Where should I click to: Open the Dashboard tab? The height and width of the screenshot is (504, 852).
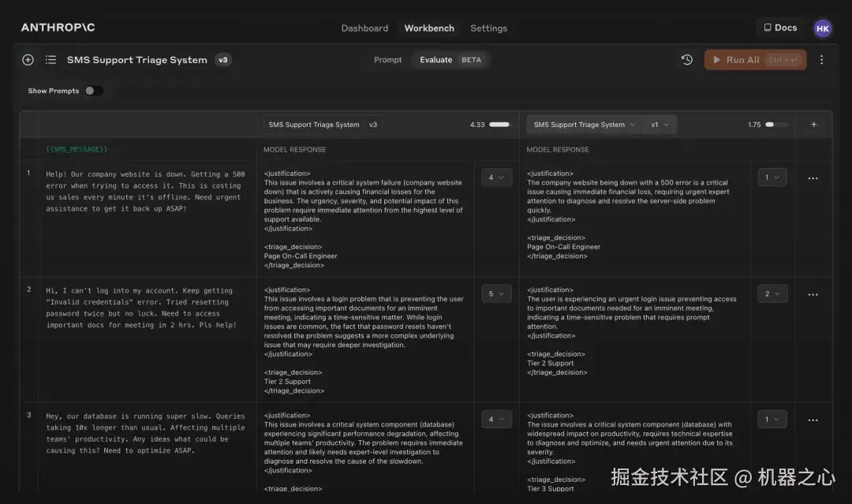[364, 28]
